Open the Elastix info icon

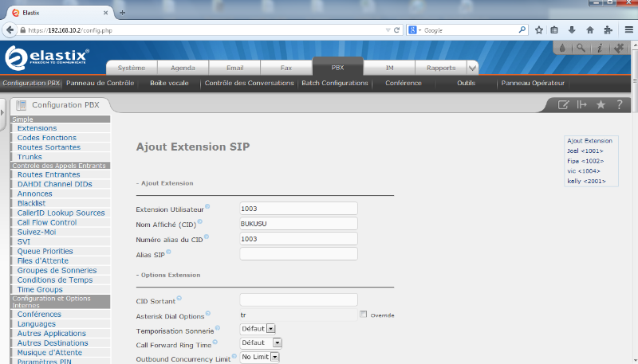click(x=600, y=48)
